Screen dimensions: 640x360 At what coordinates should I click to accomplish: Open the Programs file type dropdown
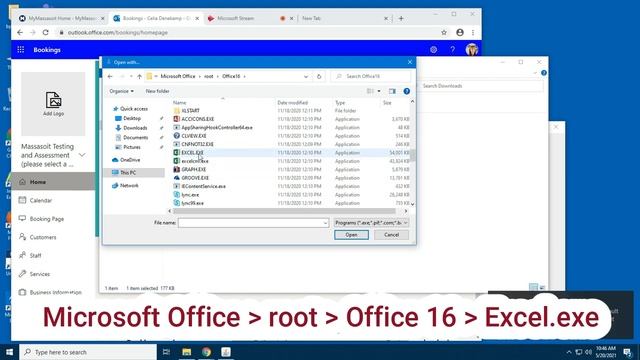point(371,223)
